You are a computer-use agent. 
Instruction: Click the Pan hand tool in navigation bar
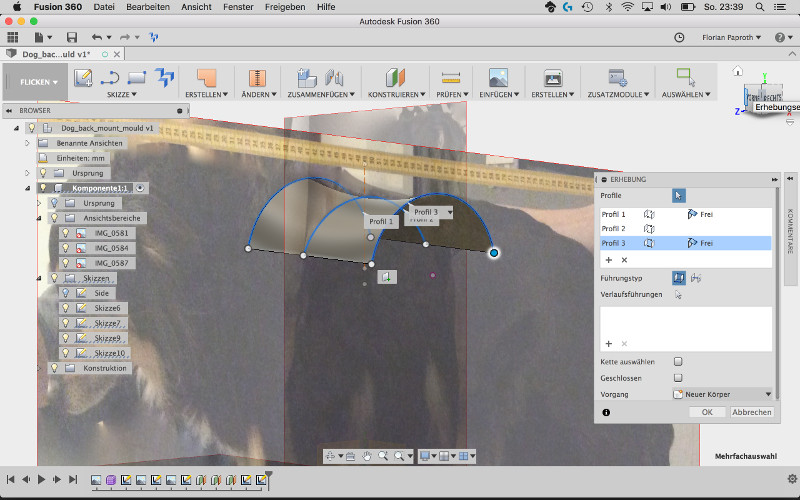(x=367, y=456)
